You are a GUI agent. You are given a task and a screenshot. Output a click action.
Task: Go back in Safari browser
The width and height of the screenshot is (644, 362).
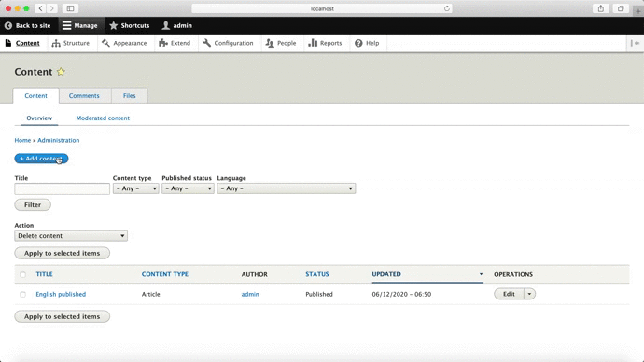(x=40, y=8)
